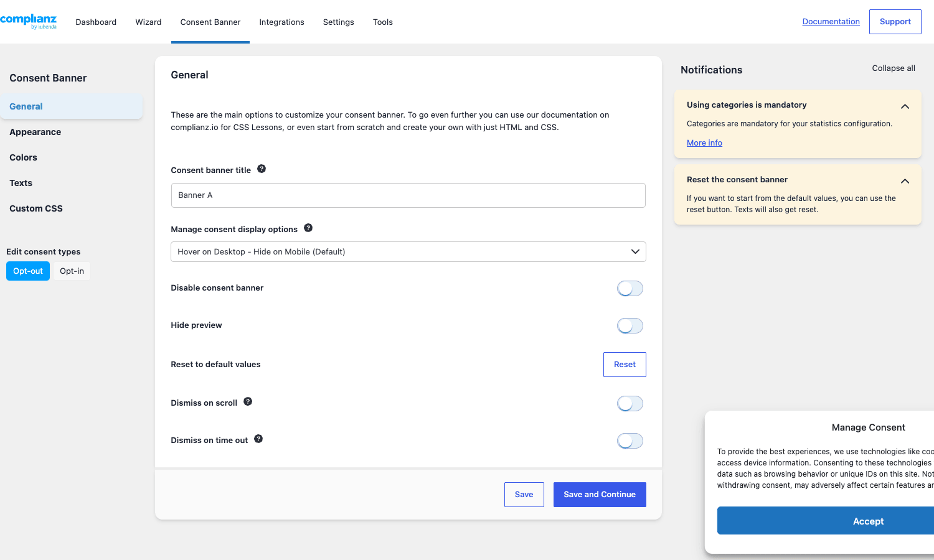Click the Edit consent types label
This screenshot has width=934, height=560.
tap(44, 251)
